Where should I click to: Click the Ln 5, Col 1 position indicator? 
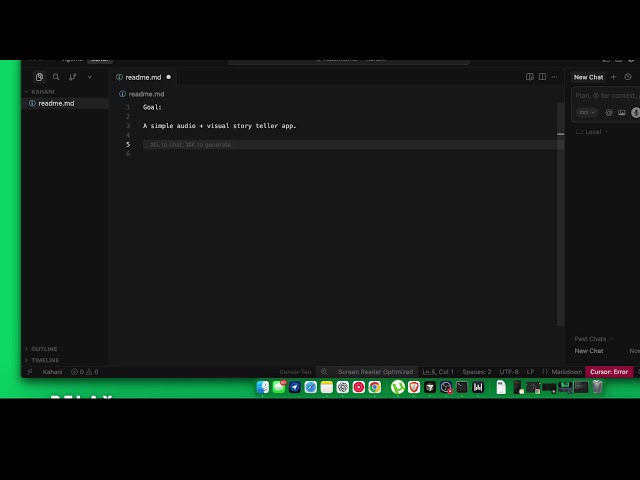pyautogui.click(x=438, y=372)
